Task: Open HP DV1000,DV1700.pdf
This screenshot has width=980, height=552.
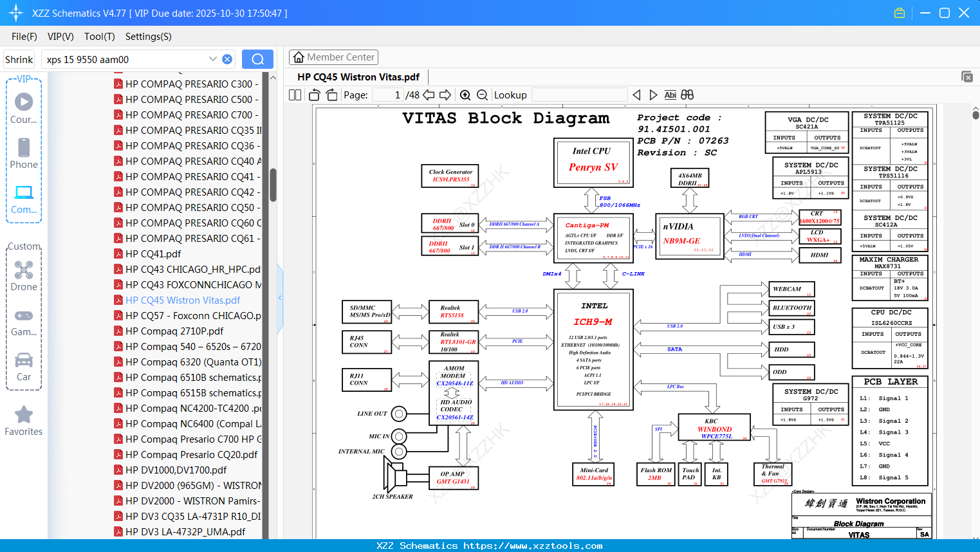Action: click(x=171, y=470)
